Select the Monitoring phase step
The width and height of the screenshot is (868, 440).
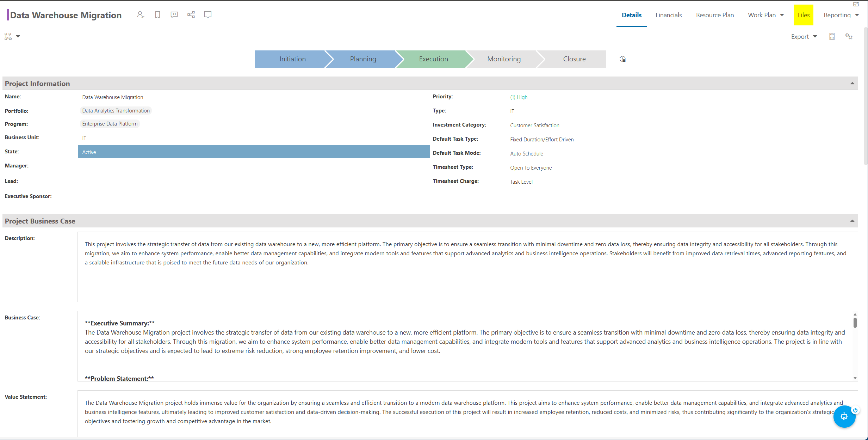(504, 59)
